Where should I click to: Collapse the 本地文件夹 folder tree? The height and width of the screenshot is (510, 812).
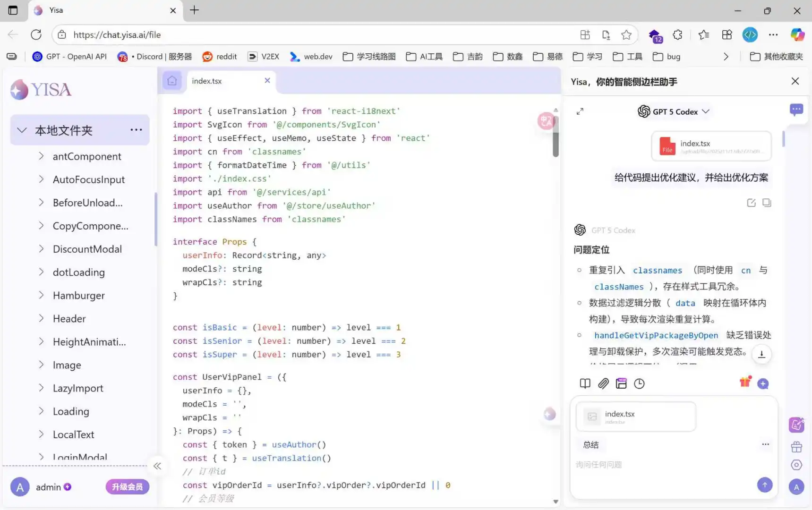tap(22, 130)
